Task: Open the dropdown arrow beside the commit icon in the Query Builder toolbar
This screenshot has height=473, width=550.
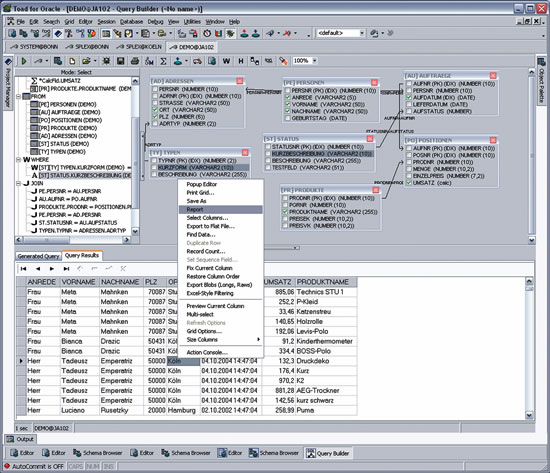Action: (186, 61)
